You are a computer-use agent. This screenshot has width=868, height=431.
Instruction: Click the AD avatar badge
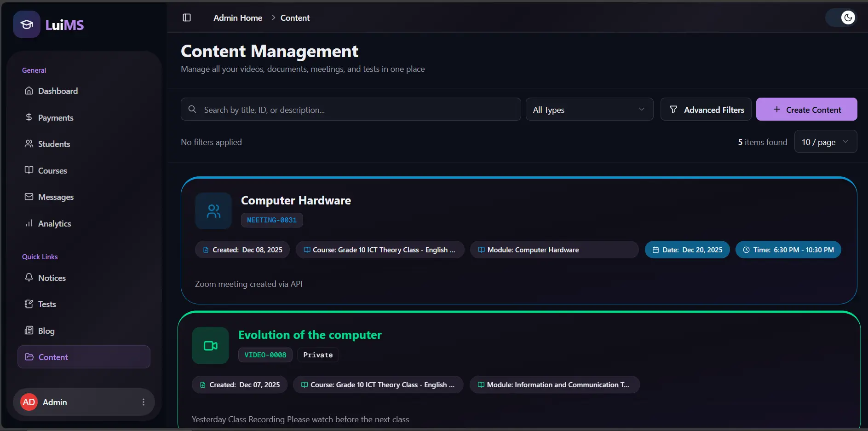click(29, 402)
